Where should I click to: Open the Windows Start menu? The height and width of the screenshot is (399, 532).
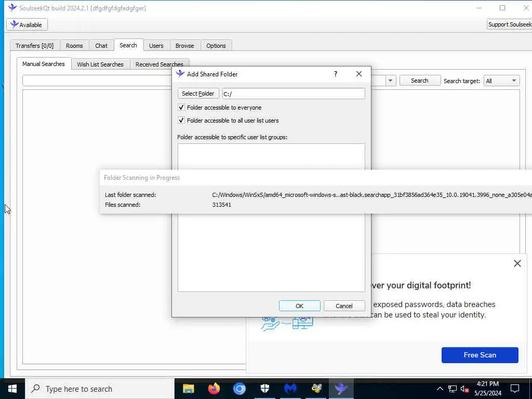coord(12,389)
